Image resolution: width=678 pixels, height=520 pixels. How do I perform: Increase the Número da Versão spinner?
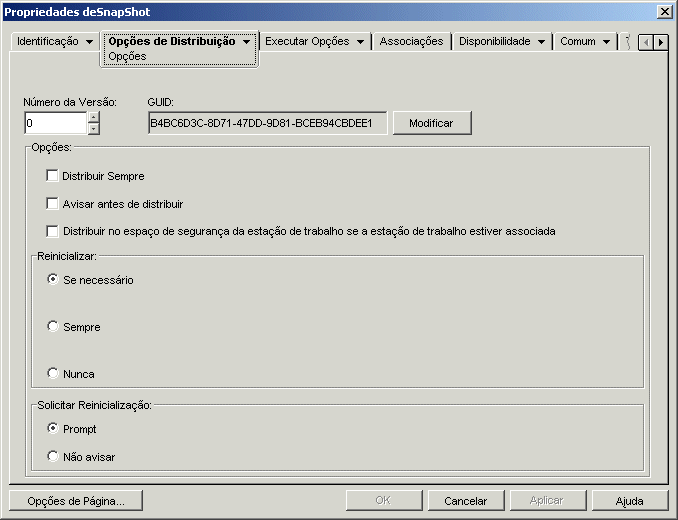94,117
